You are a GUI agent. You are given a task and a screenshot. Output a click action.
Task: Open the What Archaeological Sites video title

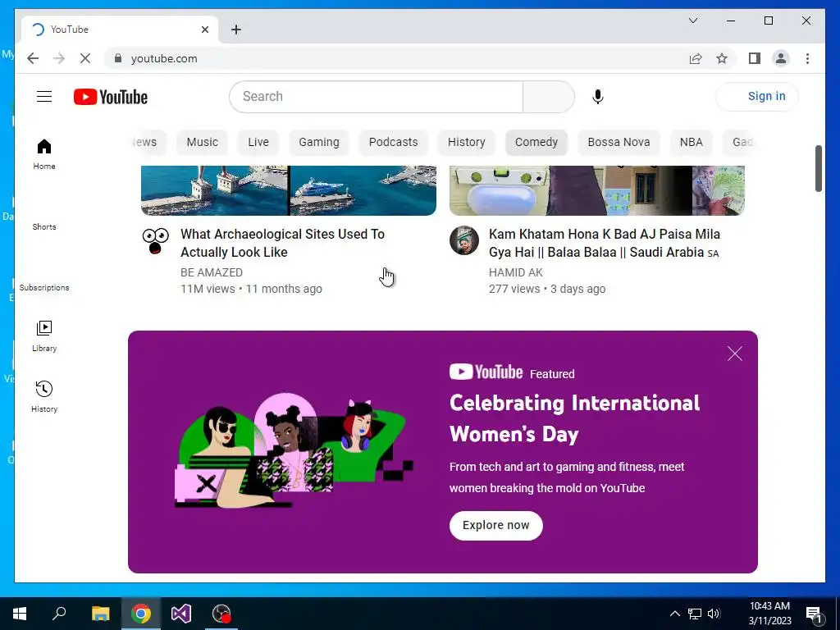tap(282, 243)
